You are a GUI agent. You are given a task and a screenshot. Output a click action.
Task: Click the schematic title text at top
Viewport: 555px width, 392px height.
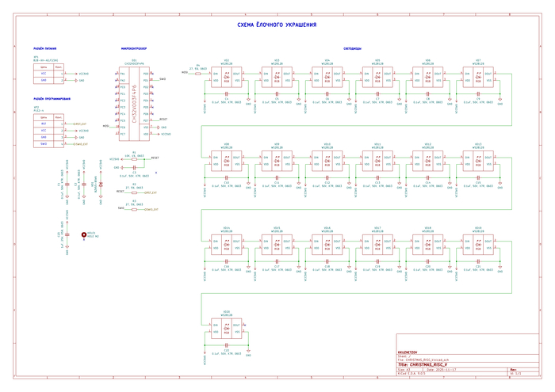(277, 25)
